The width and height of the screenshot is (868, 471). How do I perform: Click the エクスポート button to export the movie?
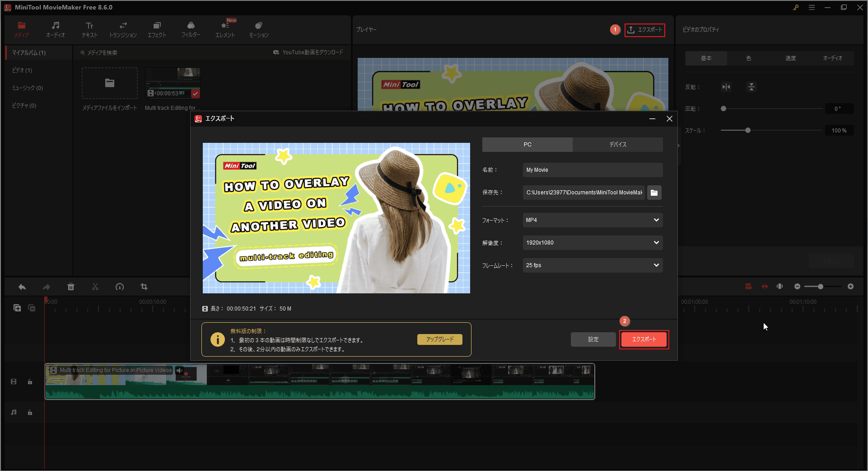coord(644,339)
